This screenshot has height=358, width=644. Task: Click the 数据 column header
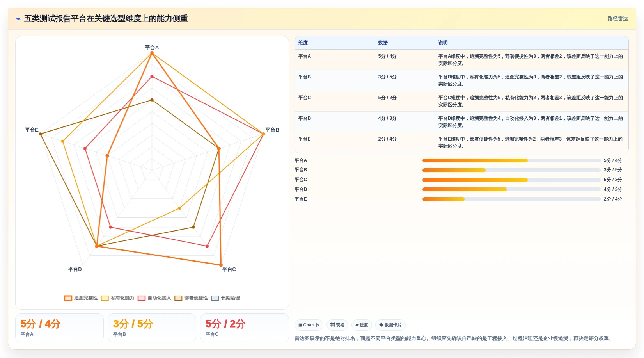[383, 43]
